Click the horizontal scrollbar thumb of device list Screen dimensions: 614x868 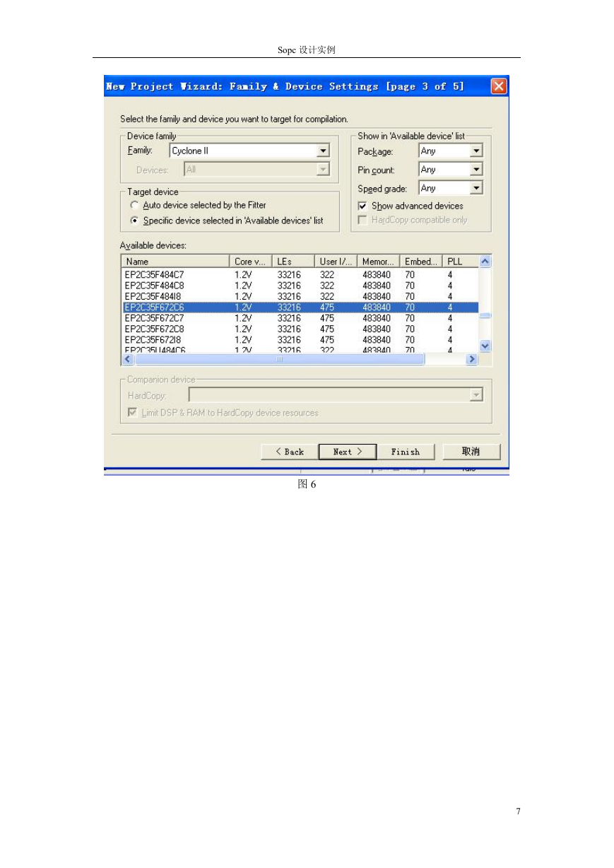point(279,359)
